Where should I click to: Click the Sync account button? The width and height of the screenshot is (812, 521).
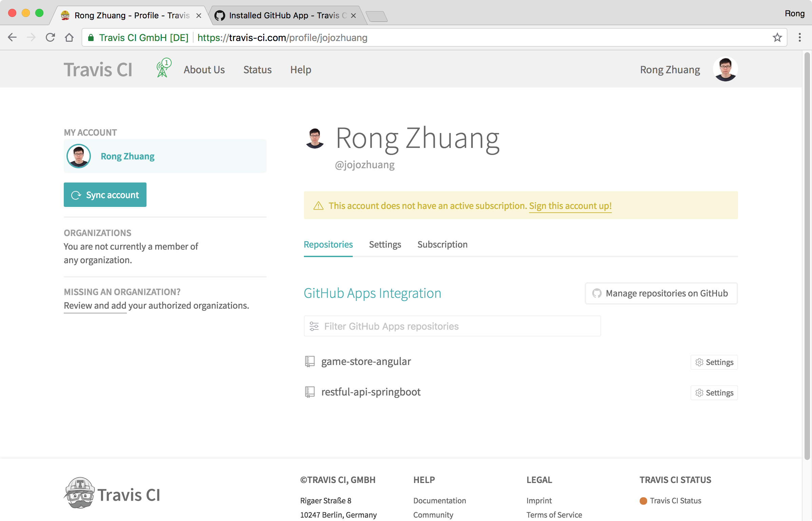tap(105, 195)
